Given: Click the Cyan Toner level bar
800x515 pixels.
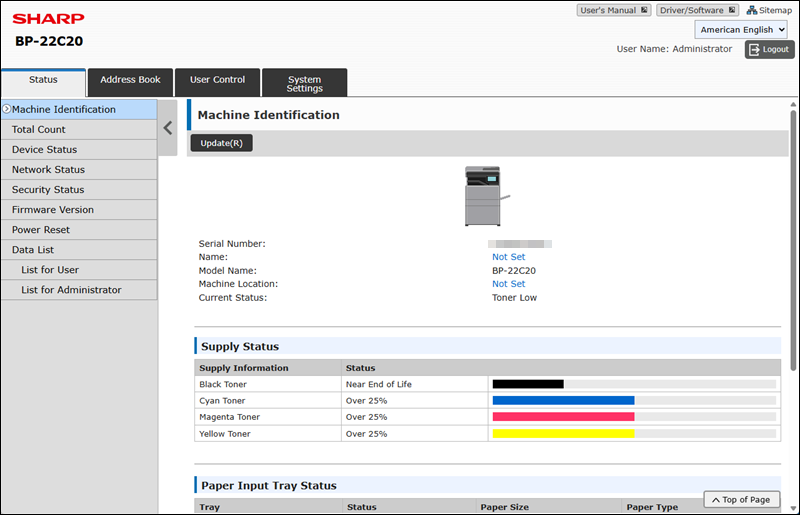Looking at the screenshot, I should coord(634,400).
